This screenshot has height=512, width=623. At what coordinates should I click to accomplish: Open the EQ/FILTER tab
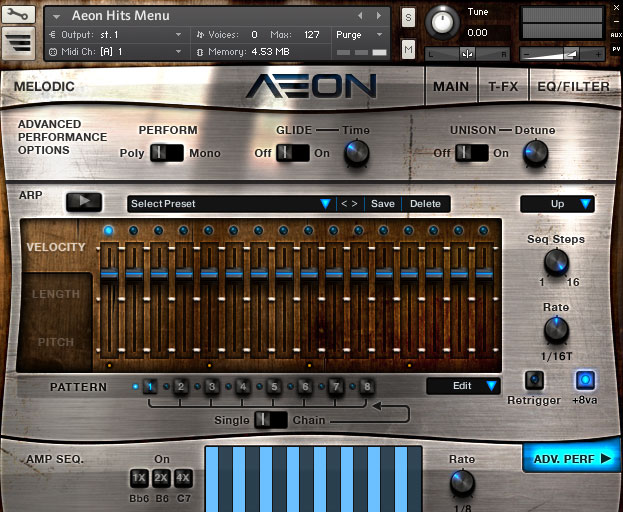[x=573, y=87]
